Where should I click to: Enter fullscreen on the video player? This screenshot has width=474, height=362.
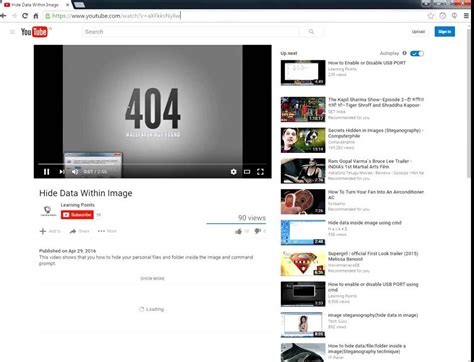260,172
